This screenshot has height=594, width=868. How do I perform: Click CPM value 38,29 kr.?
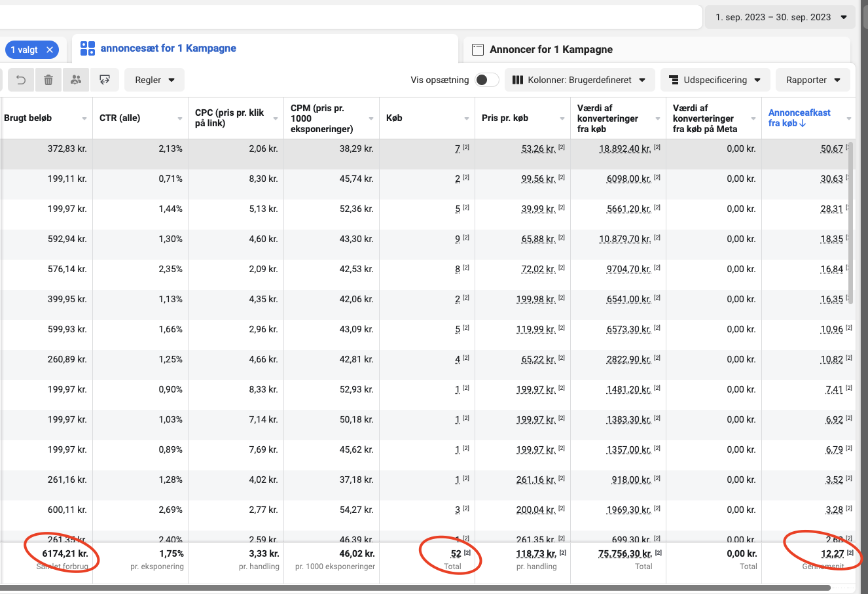tap(356, 148)
